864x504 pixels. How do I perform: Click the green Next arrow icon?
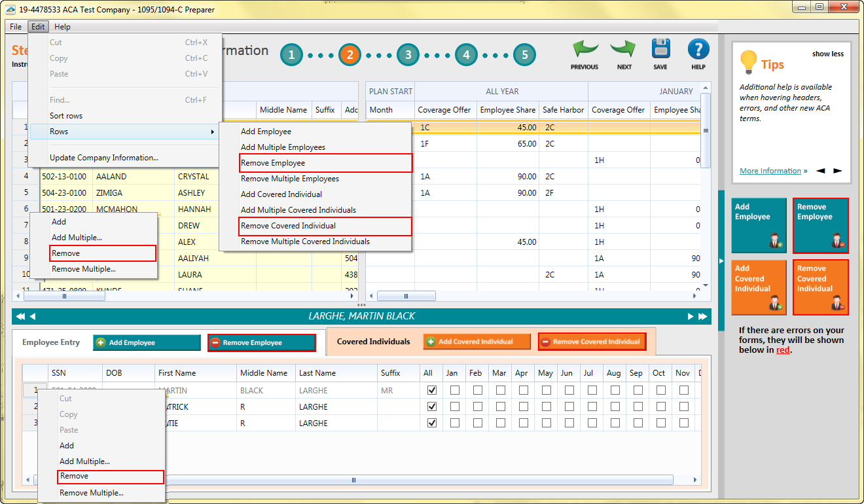coord(624,50)
